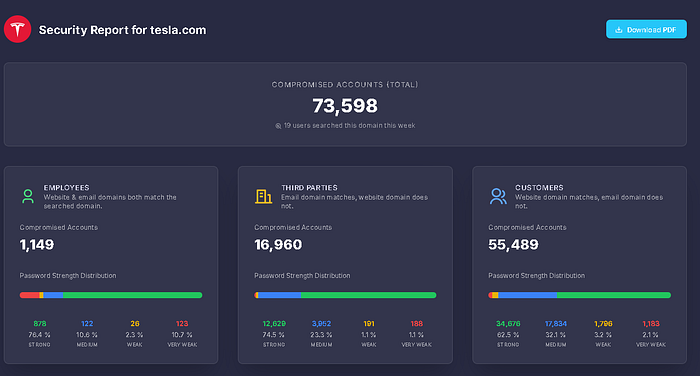Image resolution: width=700 pixels, height=376 pixels.
Task: Click the Customers 32.1 % medium percentage
Action: tap(556, 334)
